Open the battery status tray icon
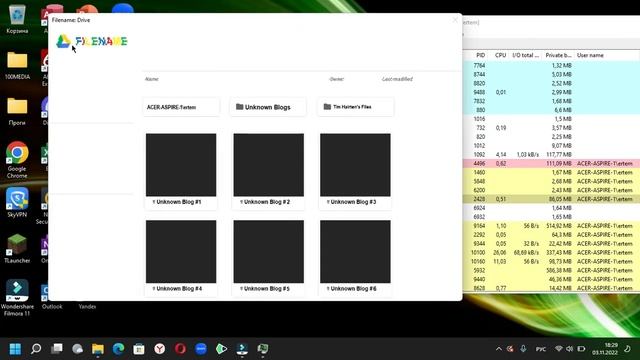 coord(581,349)
